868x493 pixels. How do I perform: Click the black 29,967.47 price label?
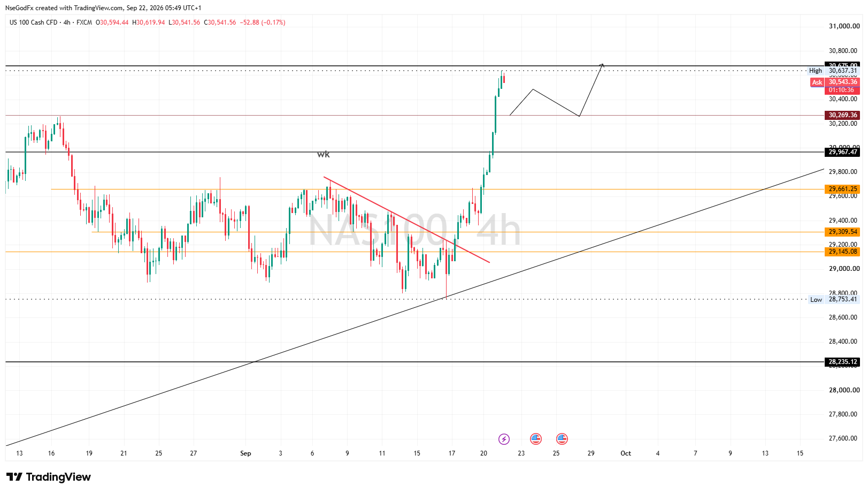[x=842, y=152]
